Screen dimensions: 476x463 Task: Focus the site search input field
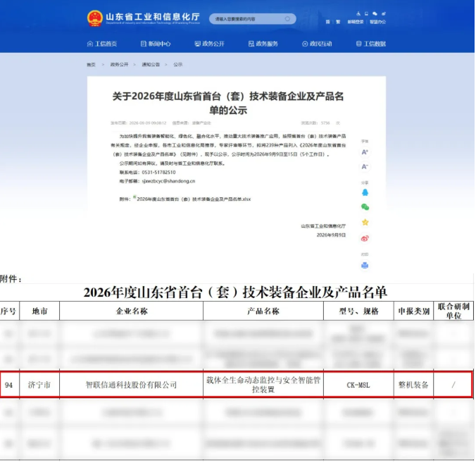(x=253, y=19)
